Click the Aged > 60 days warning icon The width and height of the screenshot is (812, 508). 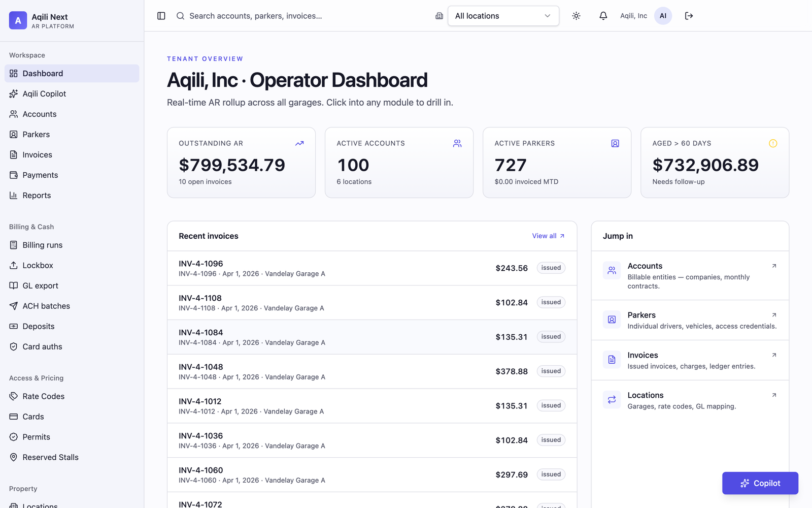click(x=773, y=143)
